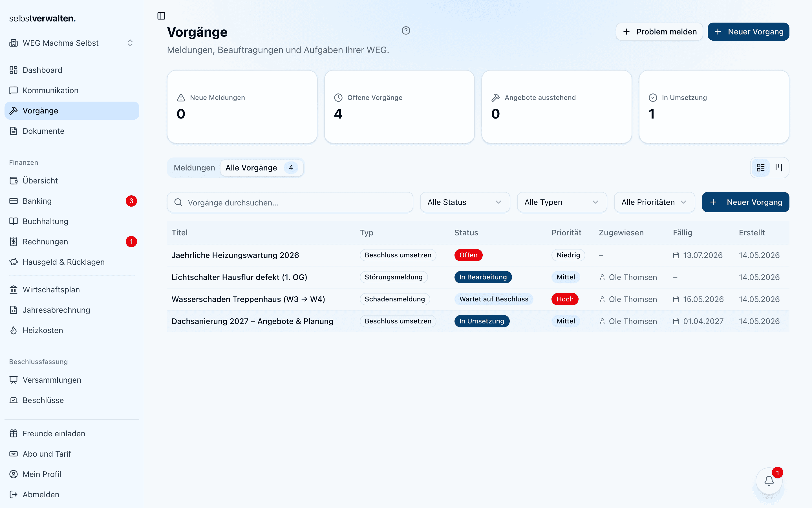Click the Abmelden logout icon
This screenshot has width=812, height=508.
(14, 494)
